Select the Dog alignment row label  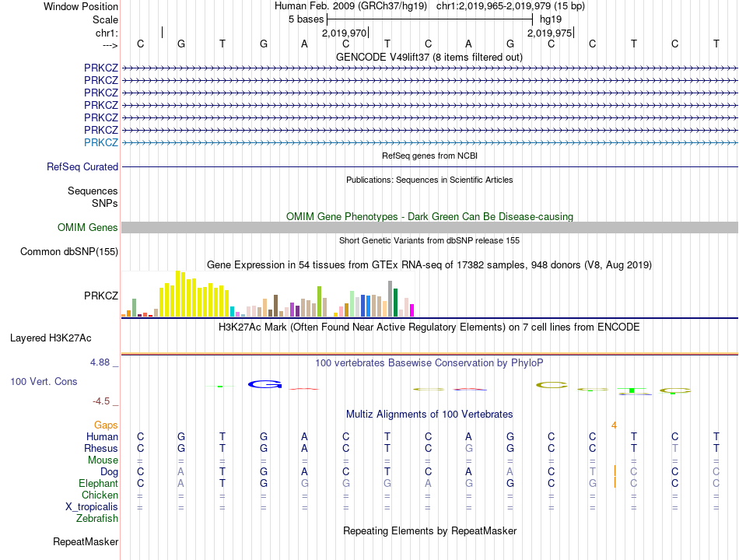point(109,472)
